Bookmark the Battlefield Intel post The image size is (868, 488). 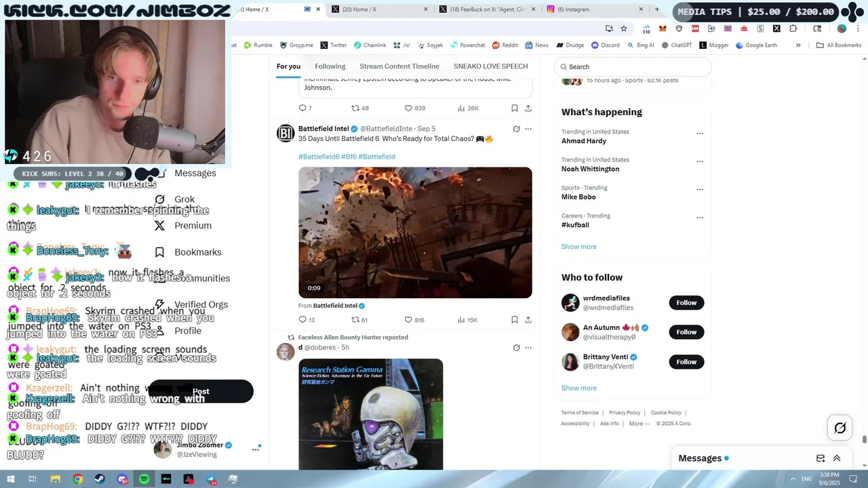tap(515, 320)
